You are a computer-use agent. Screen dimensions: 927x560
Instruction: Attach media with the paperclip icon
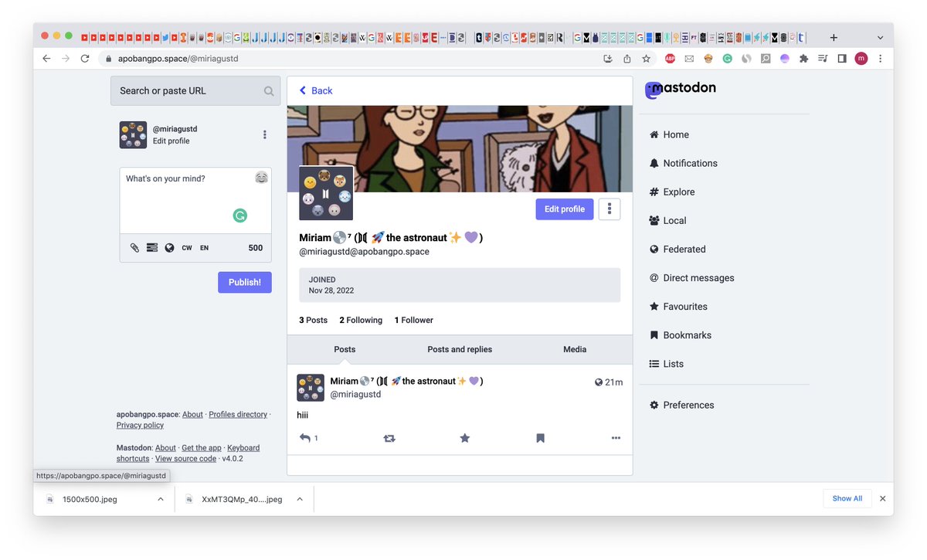coord(134,248)
